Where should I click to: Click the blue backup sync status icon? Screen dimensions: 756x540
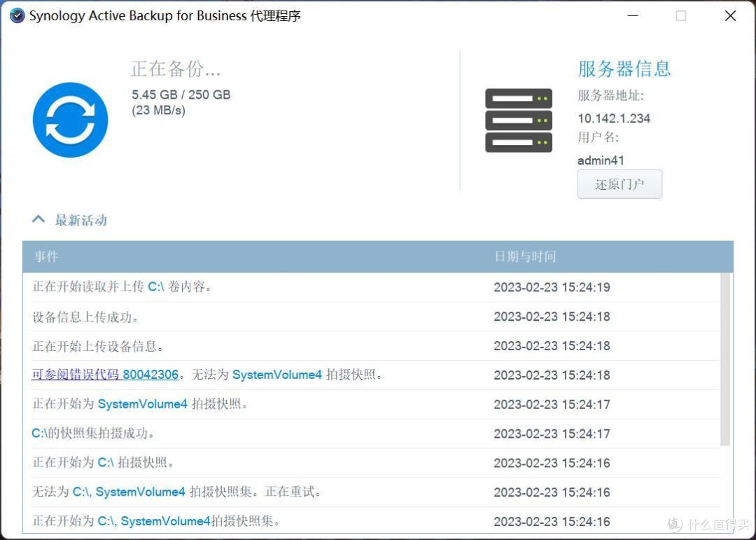(x=71, y=120)
